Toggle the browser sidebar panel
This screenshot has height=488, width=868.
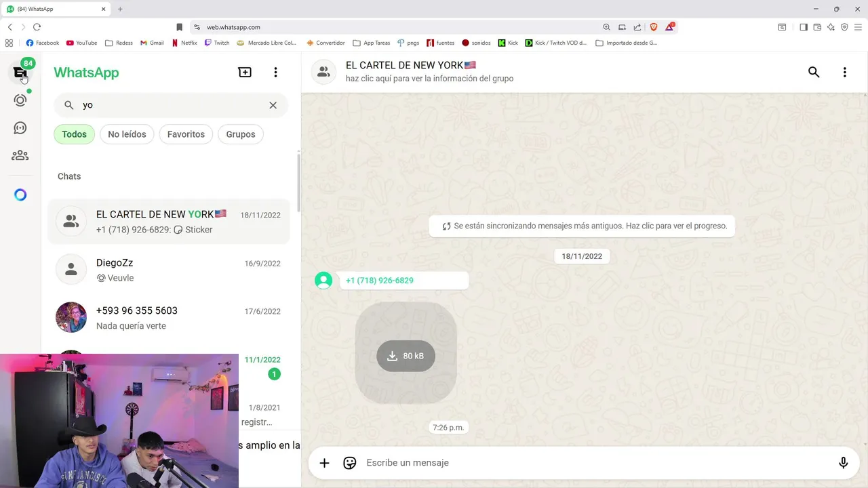803,27
